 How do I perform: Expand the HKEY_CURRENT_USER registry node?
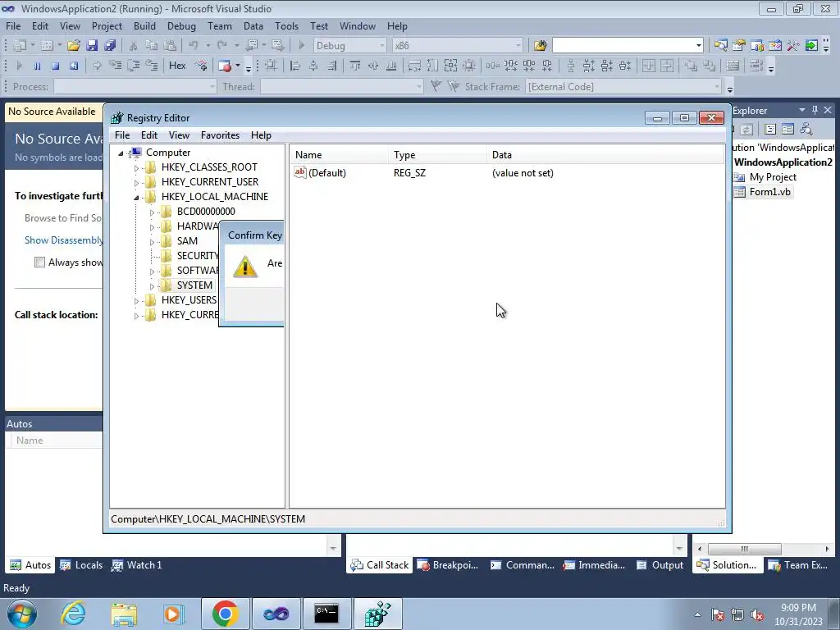point(136,183)
